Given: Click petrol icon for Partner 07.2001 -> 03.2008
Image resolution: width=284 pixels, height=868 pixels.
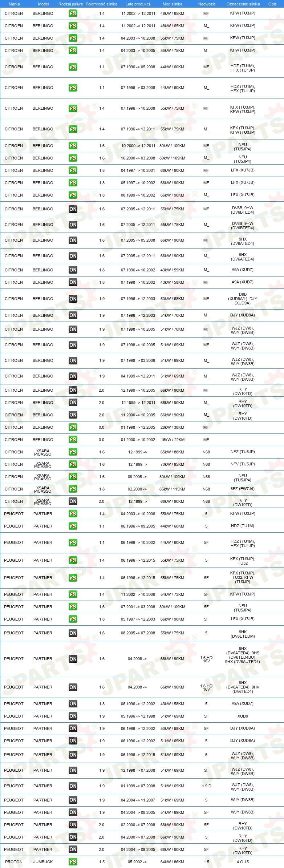Looking at the screenshot, I should coord(73,606).
